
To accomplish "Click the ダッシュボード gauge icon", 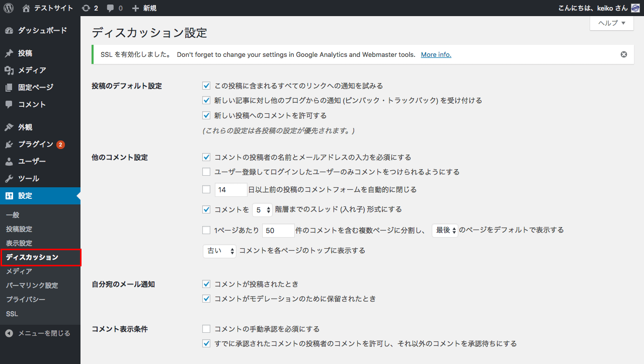I will click(x=9, y=31).
